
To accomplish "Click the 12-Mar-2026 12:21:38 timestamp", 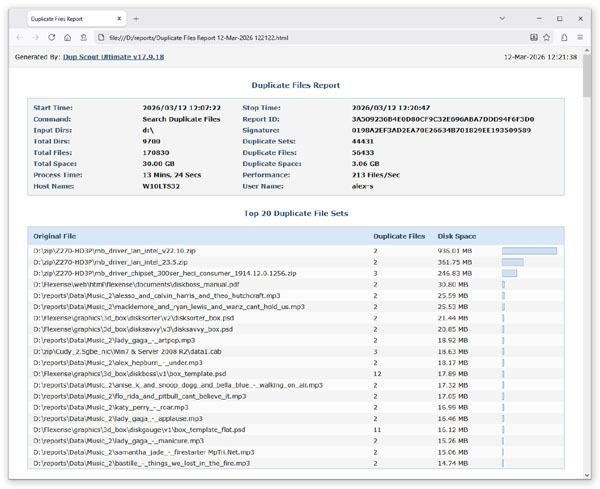I will 540,57.
